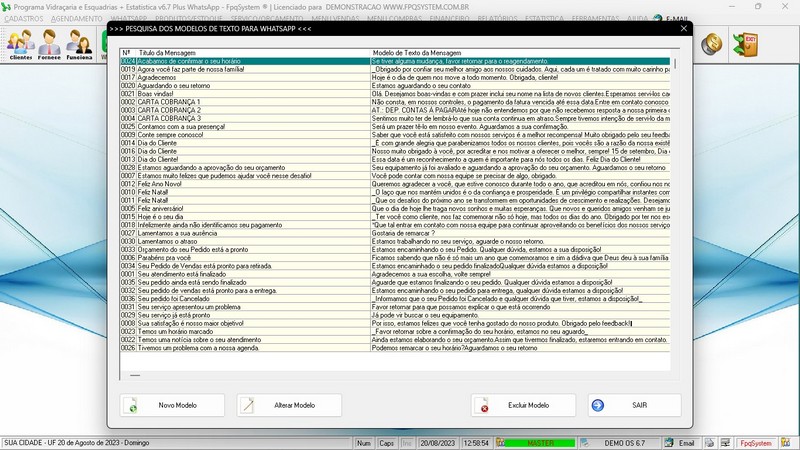The width and height of the screenshot is (800, 450).
Task: Open the AGENDAMENTO menu
Action: tap(77, 19)
